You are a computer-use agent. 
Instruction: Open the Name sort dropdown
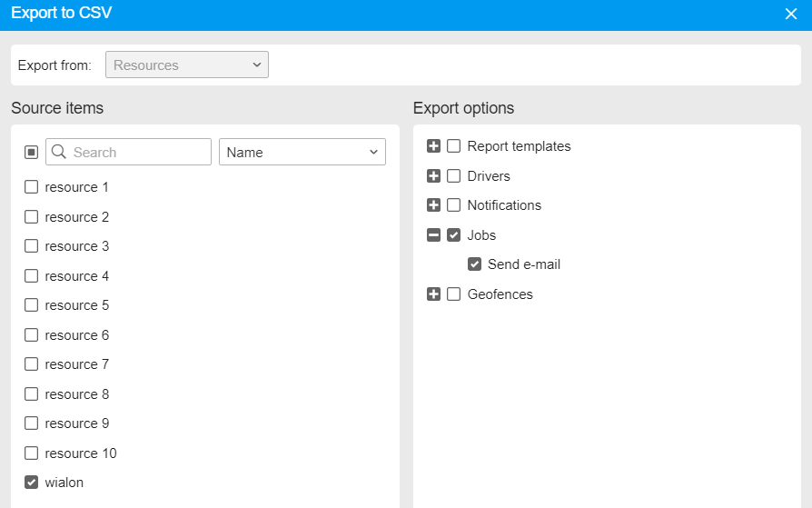302,152
